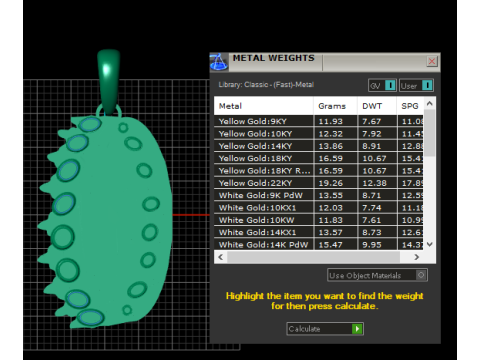Select the Yellow Gold:14KY row
480x360 pixels.
pyautogui.click(x=318, y=146)
